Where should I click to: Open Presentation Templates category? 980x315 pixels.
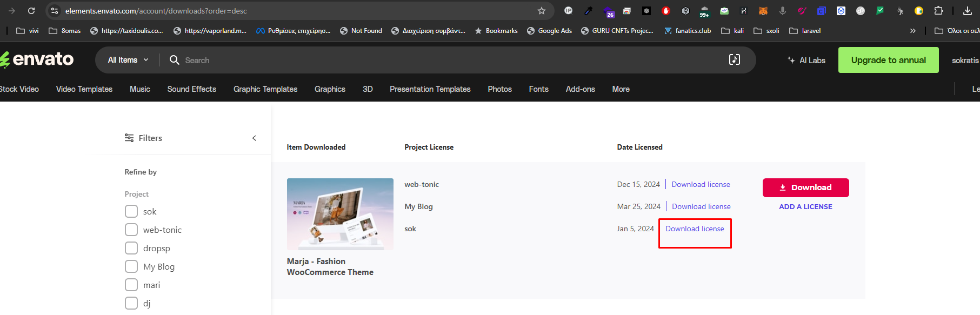pos(430,89)
